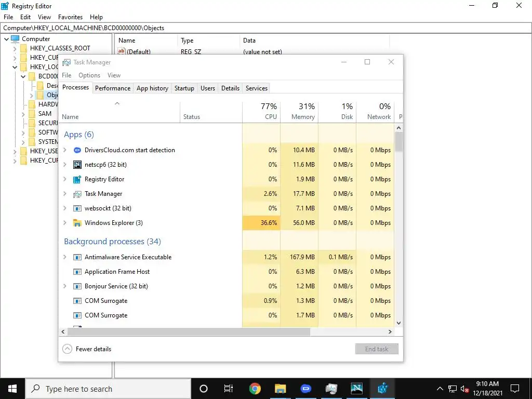Sort processes by the Network column

click(x=376, y=112)
